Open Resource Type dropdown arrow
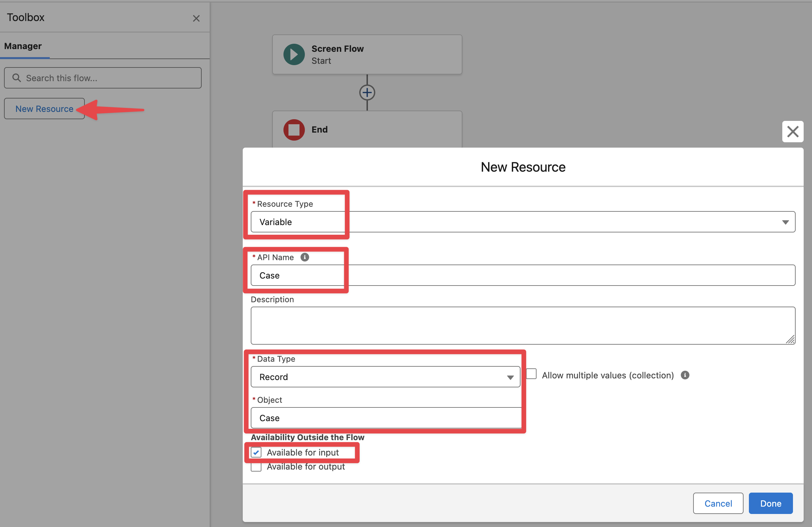The height and width of the screenshot is (527, 812). coord(785,222)
